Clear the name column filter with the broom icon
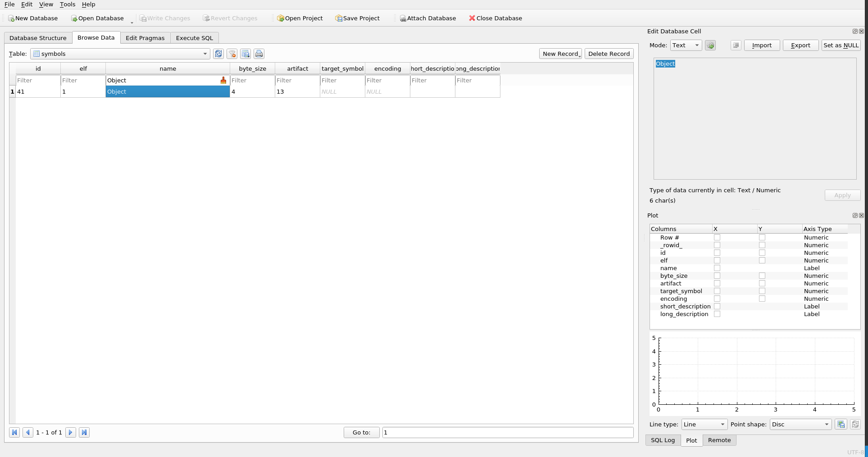 pyautogui.click(x=223, y=81)
